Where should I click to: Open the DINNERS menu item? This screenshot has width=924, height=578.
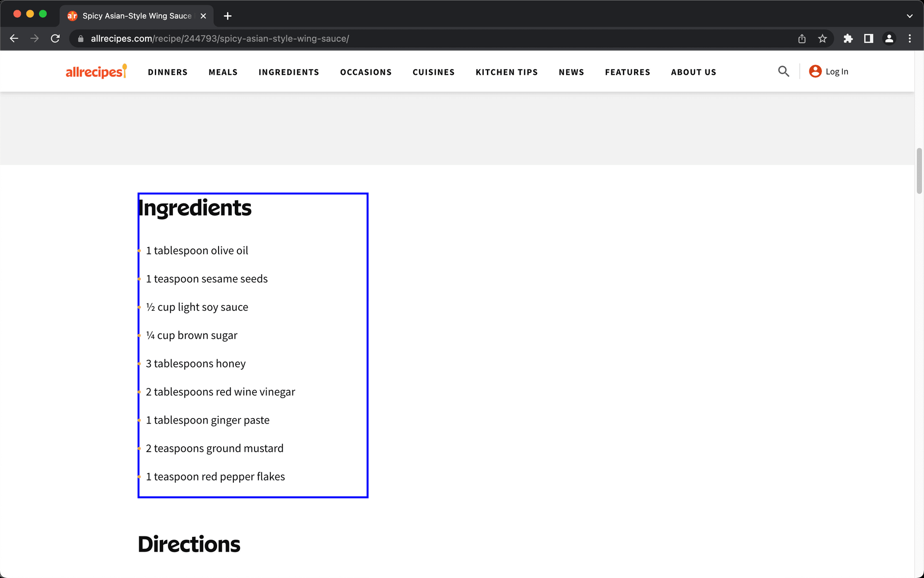point(168,72)
